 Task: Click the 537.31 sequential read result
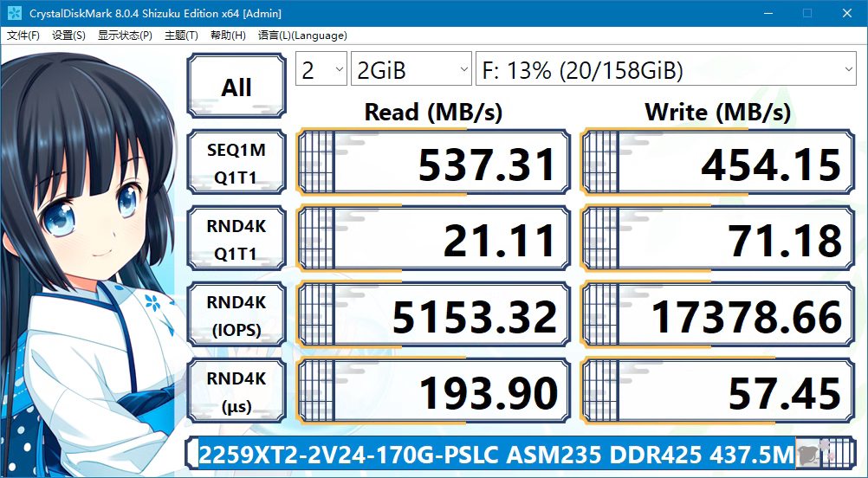pos(433,164)
